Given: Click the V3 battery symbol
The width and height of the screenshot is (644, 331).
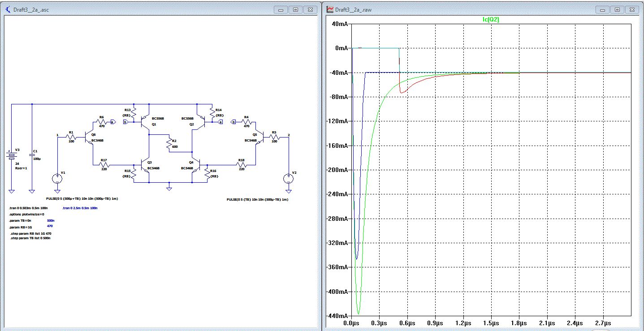Looking at the screenshot, I should point(12,155).
